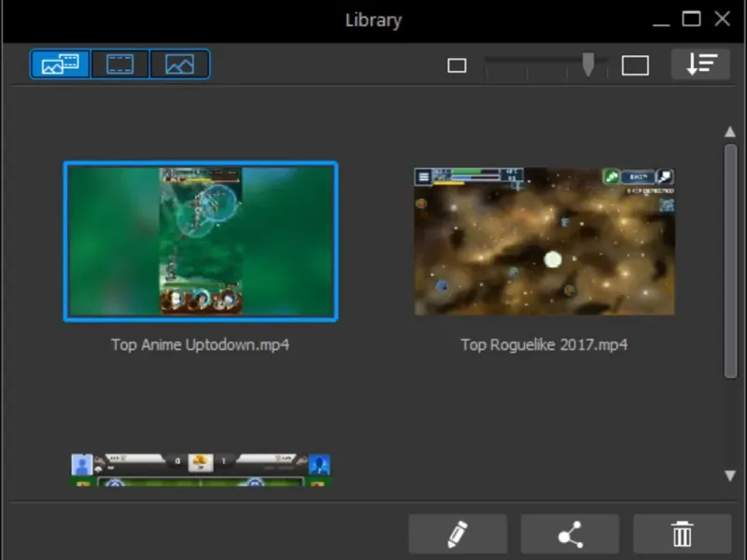Click the scrollbar down arrow

(730, 475)
